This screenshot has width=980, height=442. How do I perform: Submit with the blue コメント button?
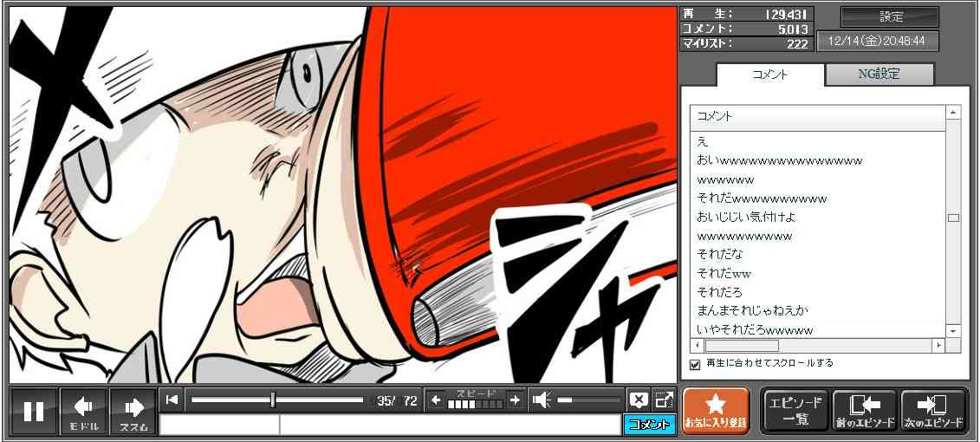(x=649, y=425)
